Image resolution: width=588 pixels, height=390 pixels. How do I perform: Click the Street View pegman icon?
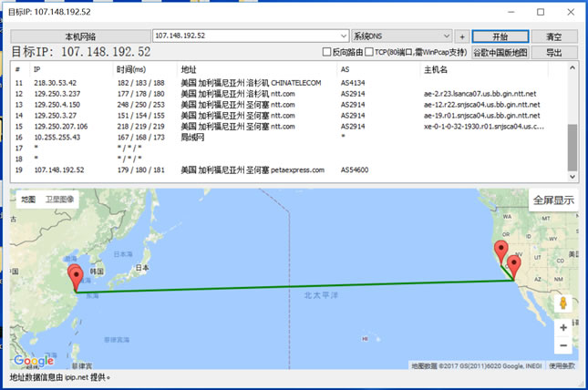click(x=563, y=303)
